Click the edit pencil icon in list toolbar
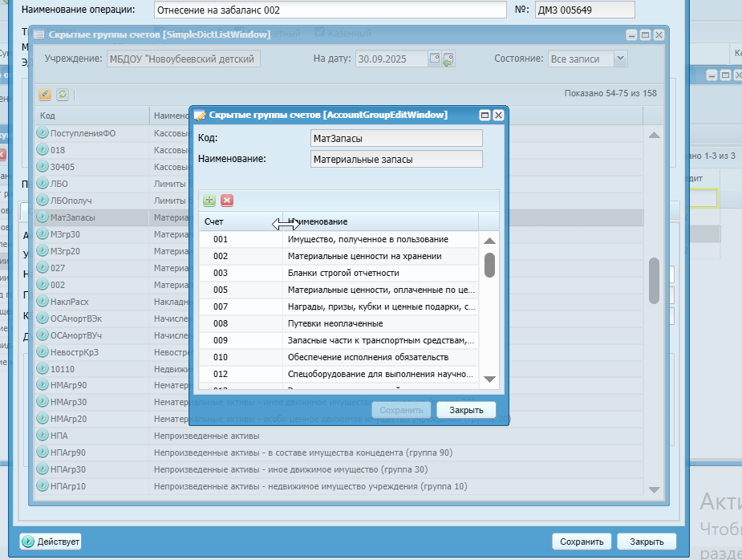This screenshot has width=742, height=560. (x=45, y=94)
